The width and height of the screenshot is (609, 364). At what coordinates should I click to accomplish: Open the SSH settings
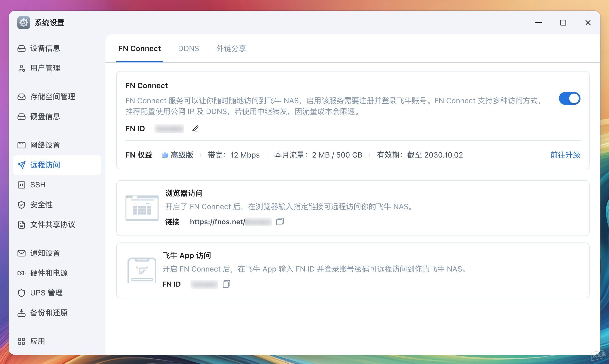(38, 185)
